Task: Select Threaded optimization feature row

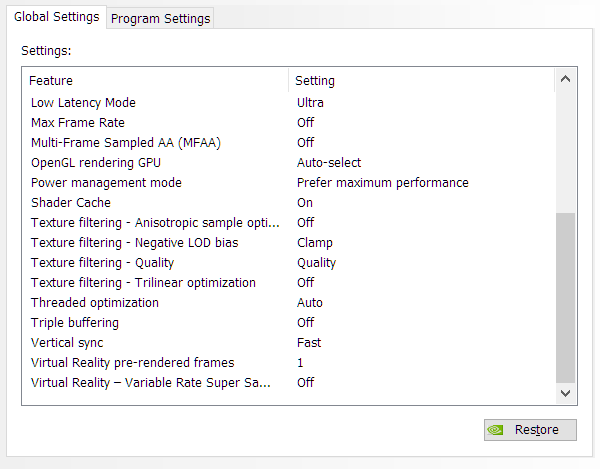Action: [x=94, y=302]
